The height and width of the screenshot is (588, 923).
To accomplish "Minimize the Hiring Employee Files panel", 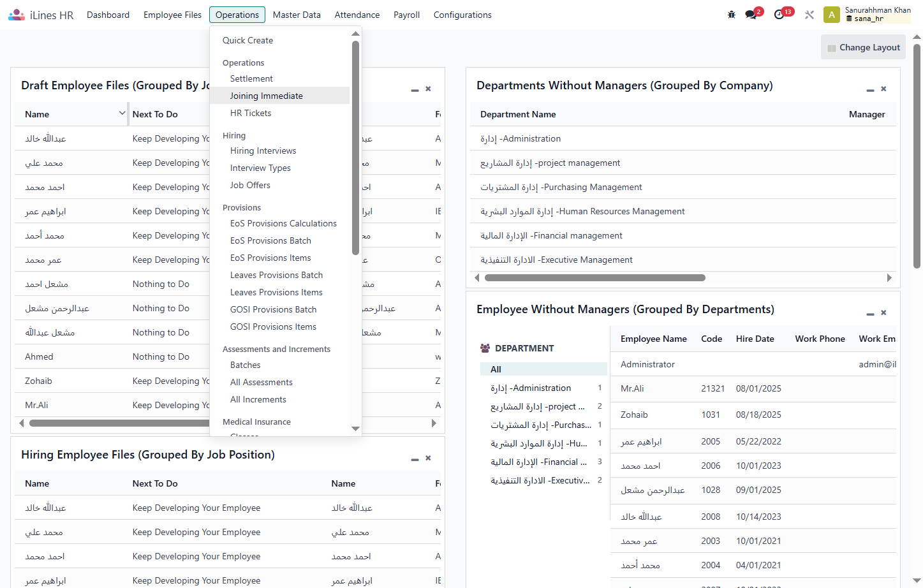I will coord(415,459).
